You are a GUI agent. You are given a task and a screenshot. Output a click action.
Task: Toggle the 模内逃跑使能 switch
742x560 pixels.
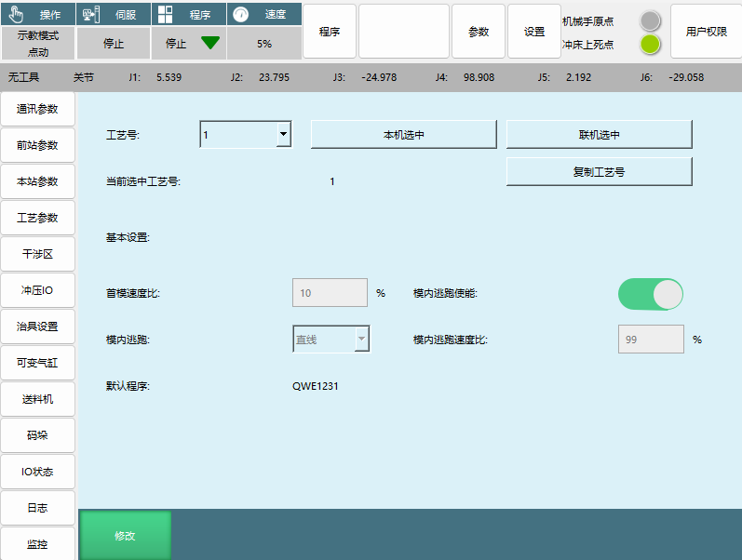[x=650, y=294]
